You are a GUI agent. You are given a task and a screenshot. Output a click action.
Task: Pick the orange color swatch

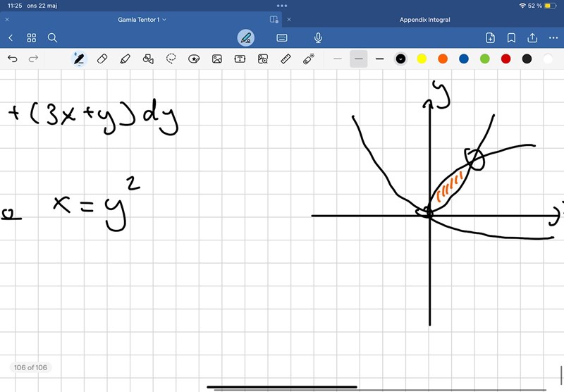pos(443,59)
